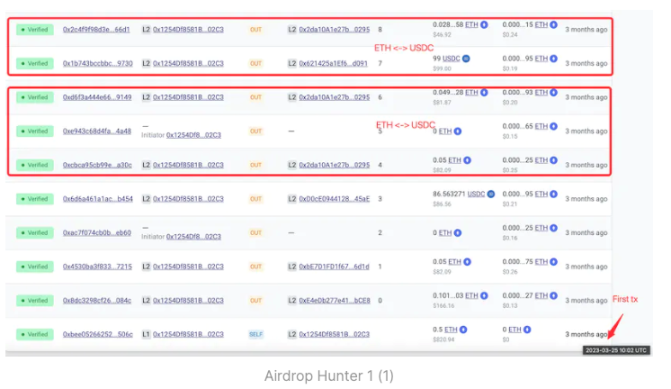The image size is (671, 389).
Task: Click the USDC icon next to 86.563271 USDC
Action: click(x=491, y=194)
